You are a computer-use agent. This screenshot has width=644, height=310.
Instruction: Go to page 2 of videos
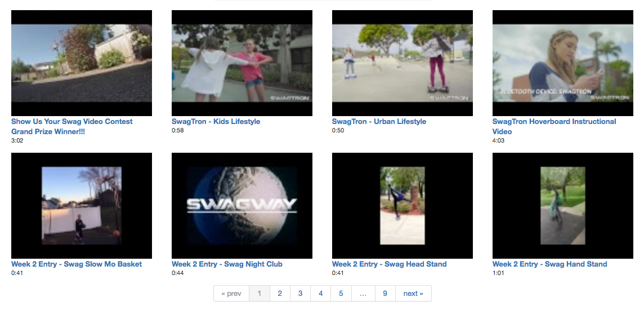coord(280,294)
